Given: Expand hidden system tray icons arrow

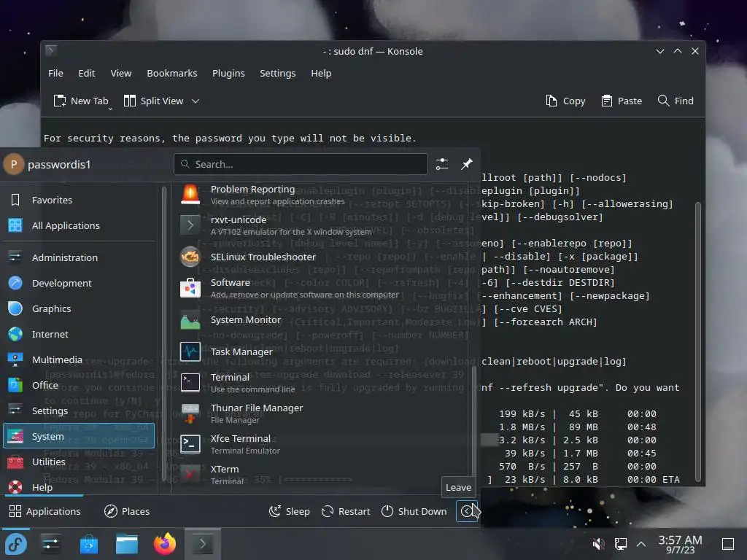Looking at the screenshot, I should [641, 543].
